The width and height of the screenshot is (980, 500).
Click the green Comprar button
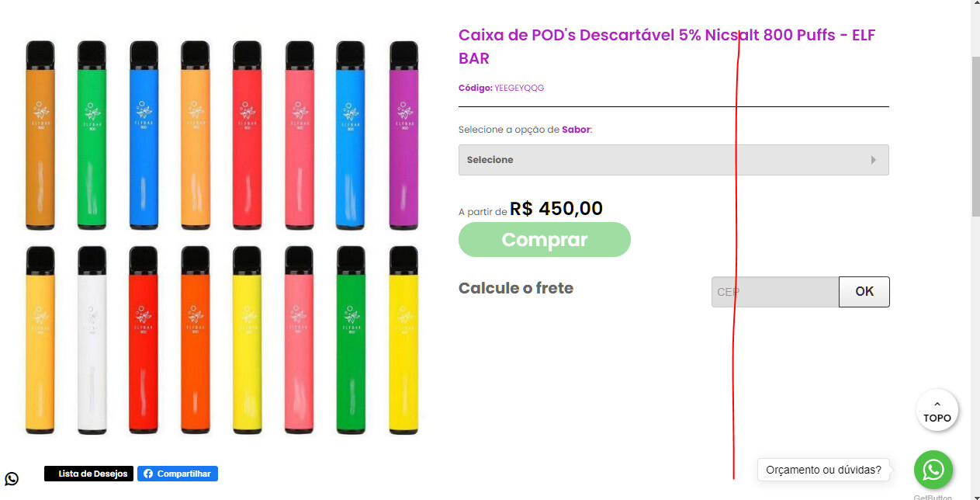[x=545, y=239]
